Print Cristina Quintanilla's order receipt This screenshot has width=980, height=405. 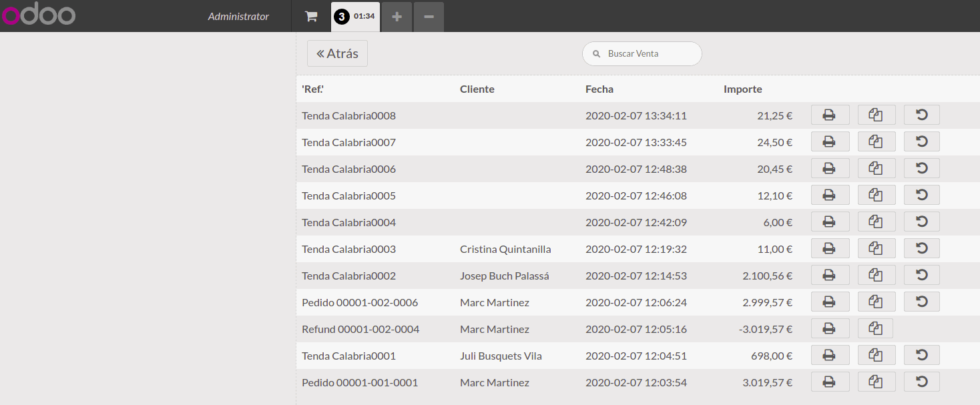pyautogui.click(x=830, y=248)
